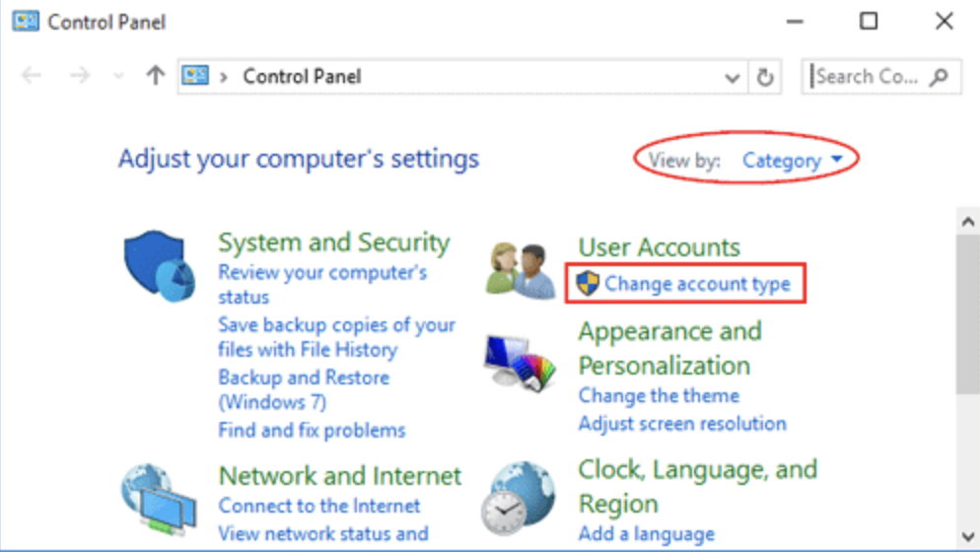Go back with the back arrow
980x552 pixels.
pos(32,76)
